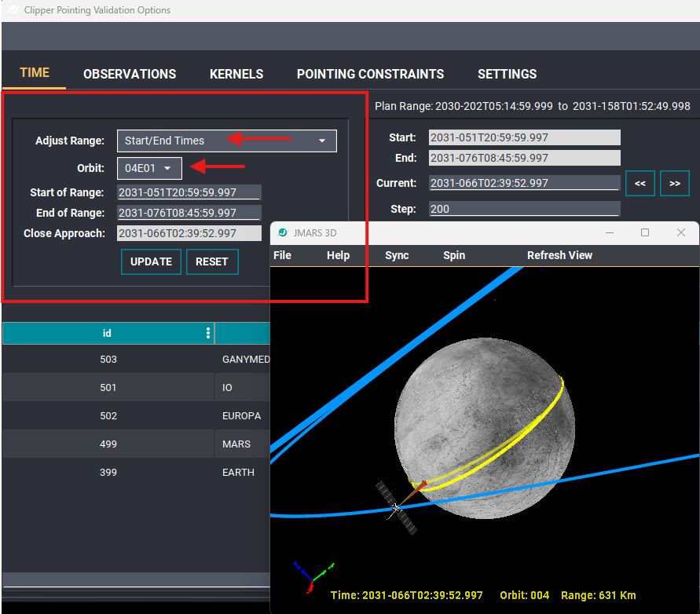Click Spin in JMARS 3D menu bar

(454, 255)
